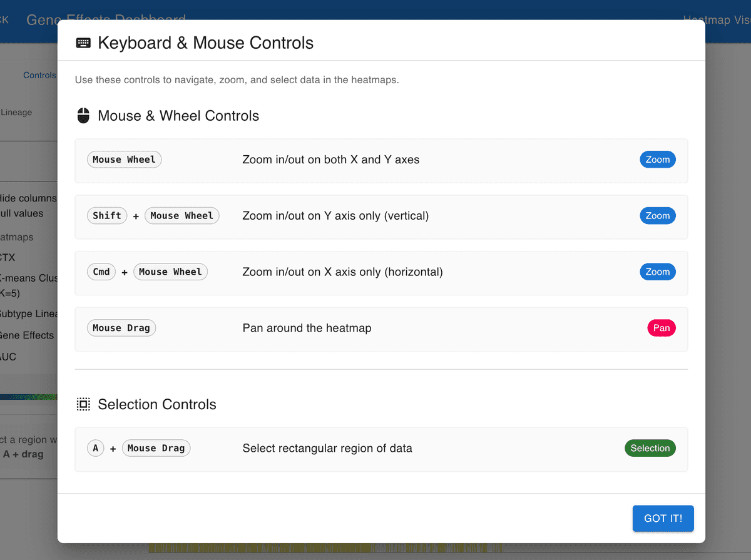
Task: Click the mouse icon beside Mouse & Wheel Controls
Action: pos(83,116)
